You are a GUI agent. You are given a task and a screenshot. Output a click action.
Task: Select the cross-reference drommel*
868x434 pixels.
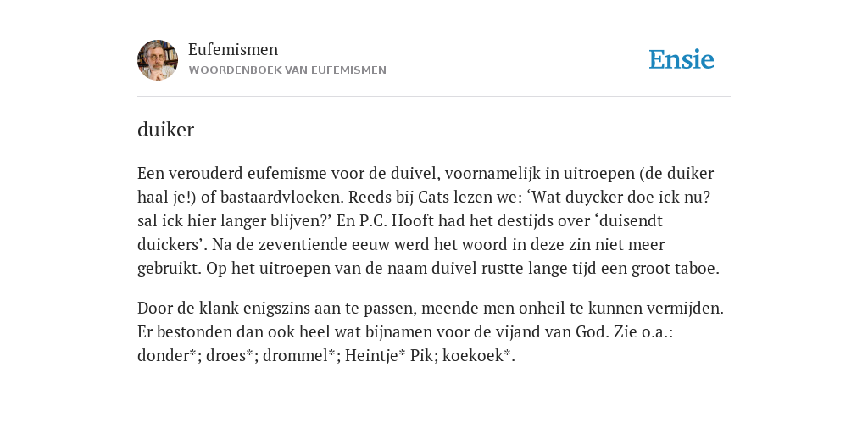coord(299,355)
